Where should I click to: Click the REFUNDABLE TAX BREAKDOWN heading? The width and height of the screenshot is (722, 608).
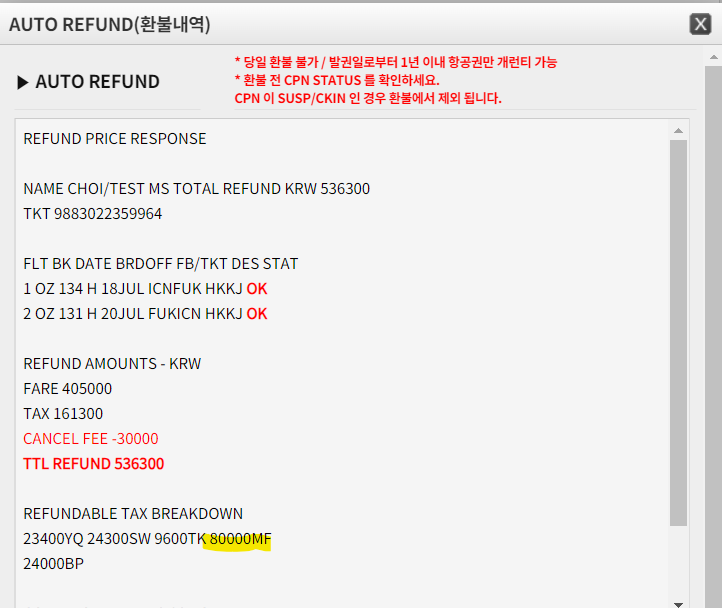tap(133, 514)
